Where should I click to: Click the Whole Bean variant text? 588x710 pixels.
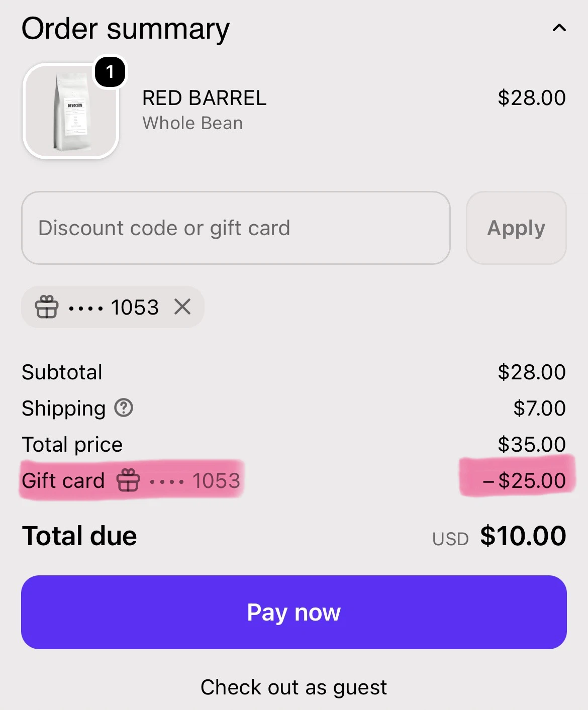tap(192, 123)
